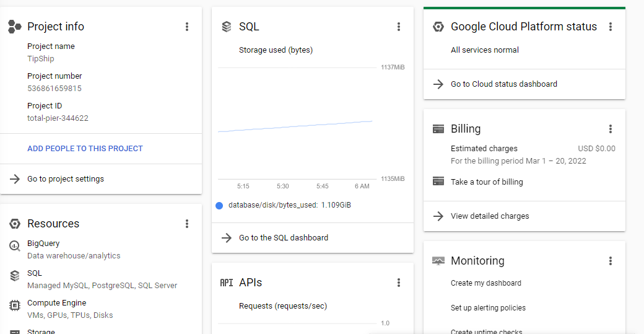The image size is (644, 334).
Task: Click the SQL stacked layers card icon
Action: click(227, 27)
